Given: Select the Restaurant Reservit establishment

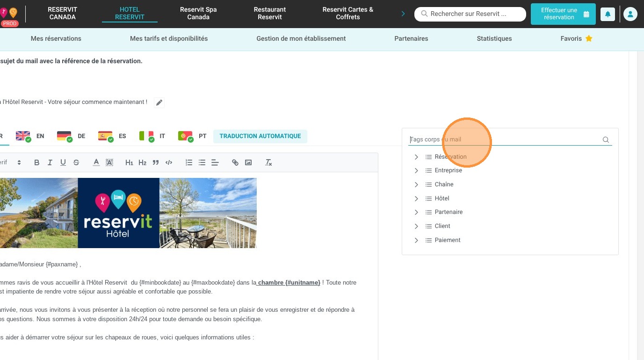Looking at the screenshot, I should 270,13.
